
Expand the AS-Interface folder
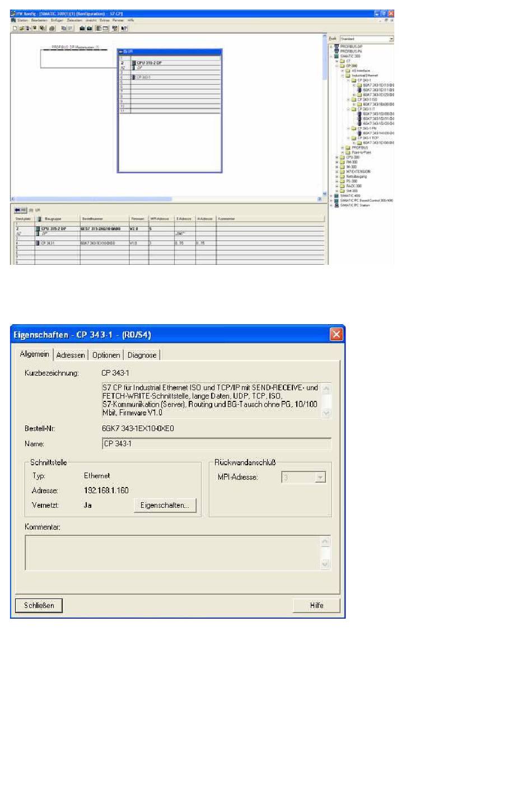(x=343, y=71)
